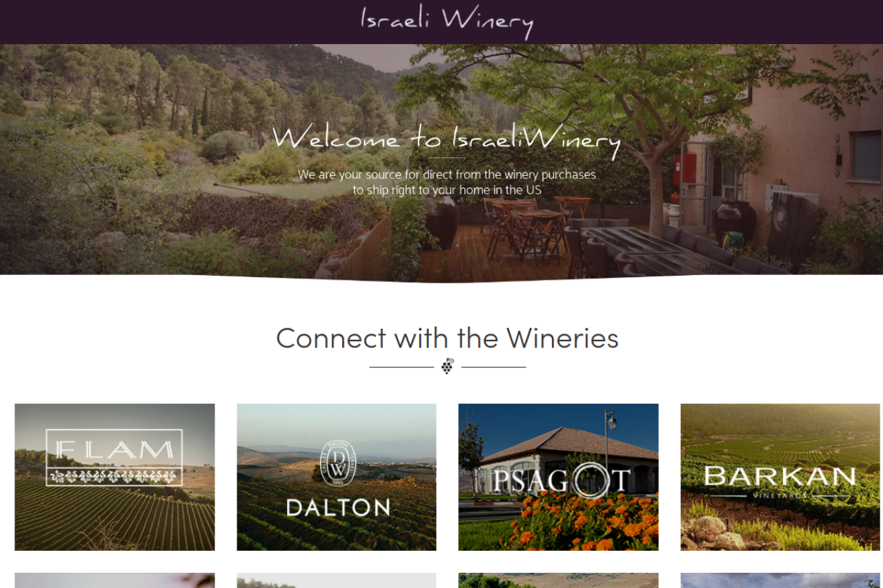Click the grape cluster divider icon

pyautogui.click(x=448, y=366)
